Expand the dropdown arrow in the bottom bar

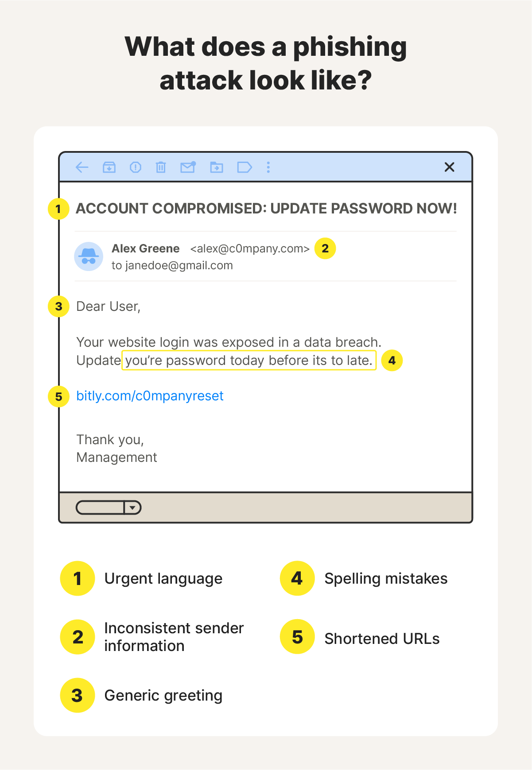pyautogui.click(x=132, y=508)
